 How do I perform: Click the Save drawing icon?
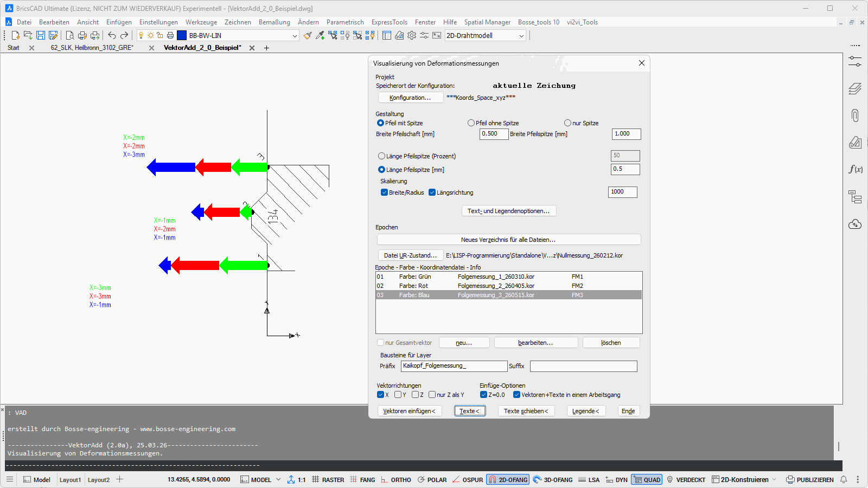click(41, 35)
